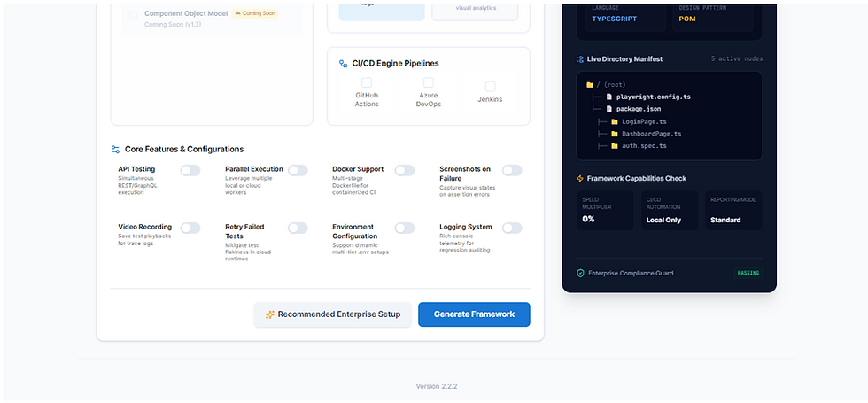Image resolution: width=868 pixels, height=403 pixels.
Task: Click the CI/CD Engine Pipelines heading
Action: coord(395,64)
